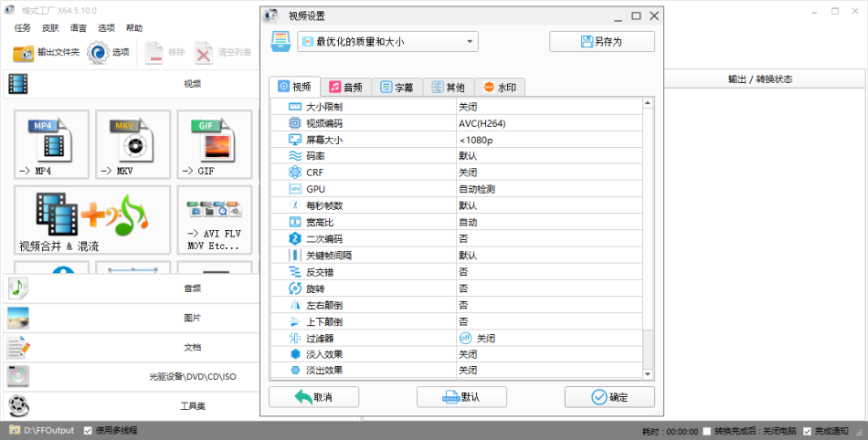Screen dimensions: 868x440
Task: Expand the quality preset dropdown
Action: pos(387,41)
